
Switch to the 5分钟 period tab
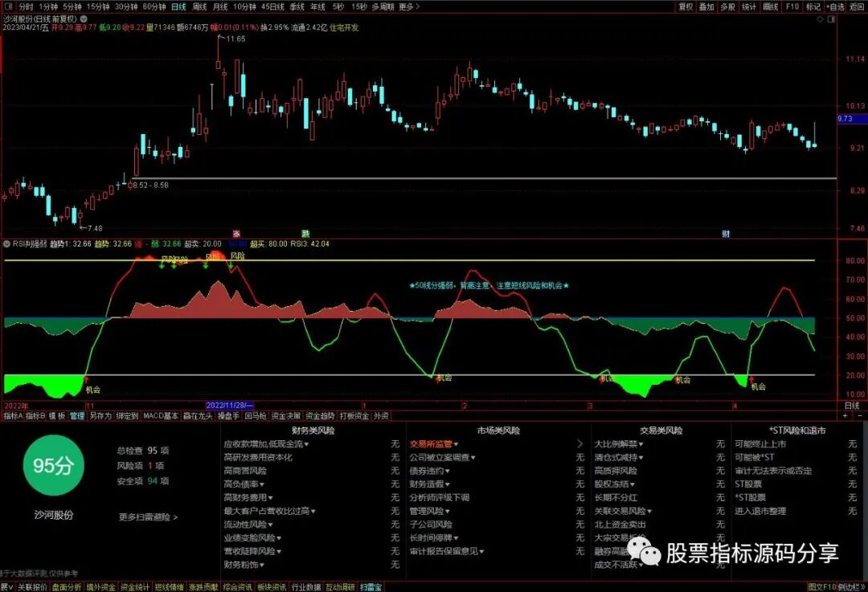(x=72, y=6)
